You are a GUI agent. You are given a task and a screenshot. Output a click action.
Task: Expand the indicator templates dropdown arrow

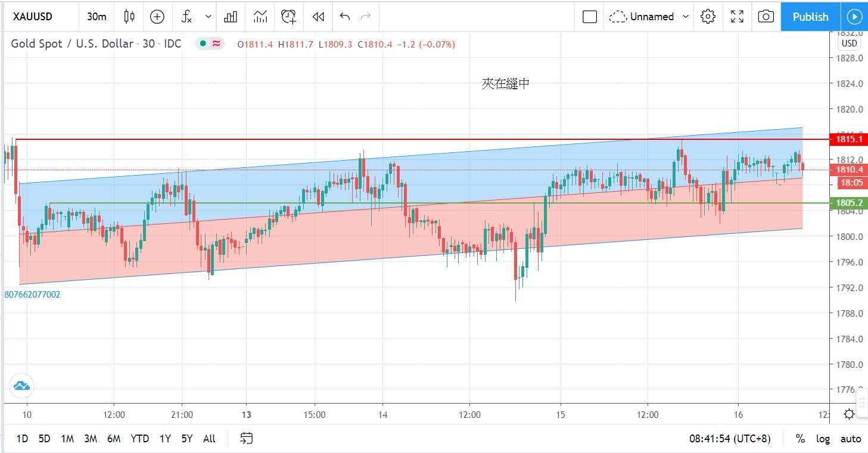pos(208,17)
